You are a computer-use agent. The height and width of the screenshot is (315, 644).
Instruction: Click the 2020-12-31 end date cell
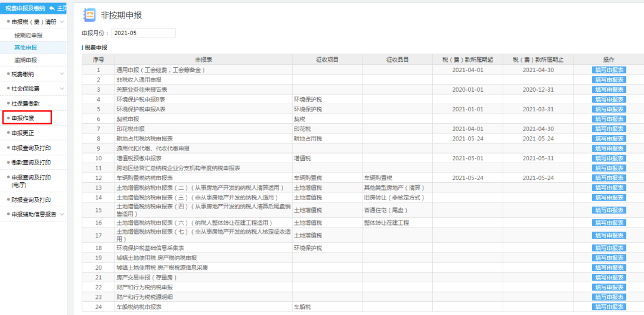click(538, 89)
